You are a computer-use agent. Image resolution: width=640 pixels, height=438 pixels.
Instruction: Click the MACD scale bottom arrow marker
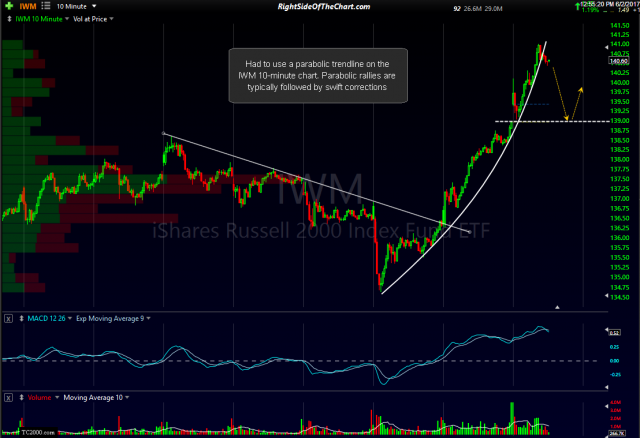[x=606, y=387]
